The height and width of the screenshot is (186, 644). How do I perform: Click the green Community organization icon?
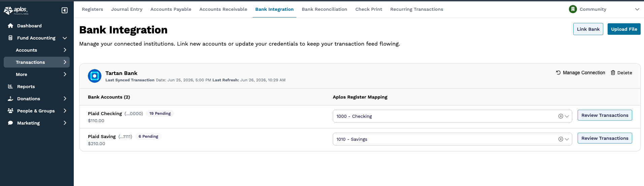pos(573,9)
